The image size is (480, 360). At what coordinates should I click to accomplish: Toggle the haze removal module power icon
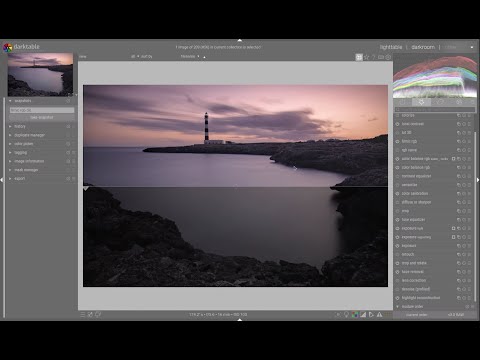click(x=397, y=272)
